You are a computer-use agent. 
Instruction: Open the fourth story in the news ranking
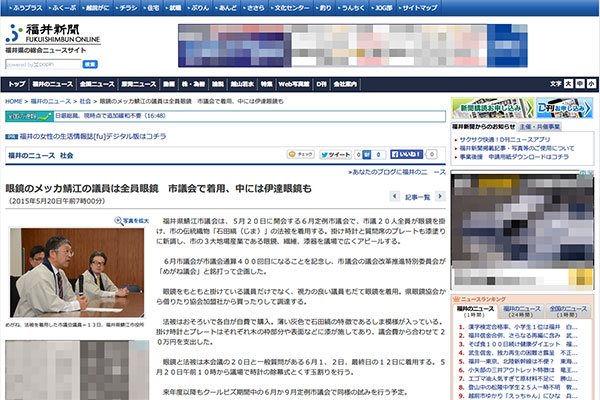click(x=523, y=353)
